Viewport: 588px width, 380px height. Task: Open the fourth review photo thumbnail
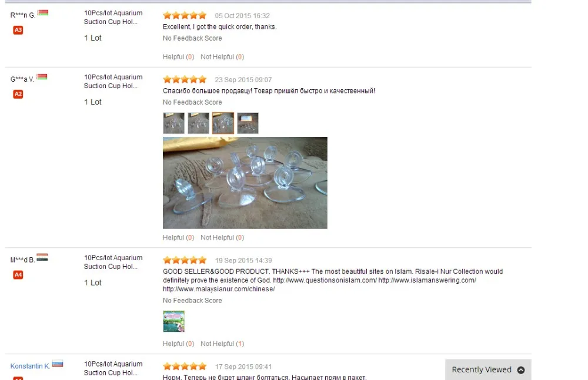pyautogui.click(x=248, y=123)
